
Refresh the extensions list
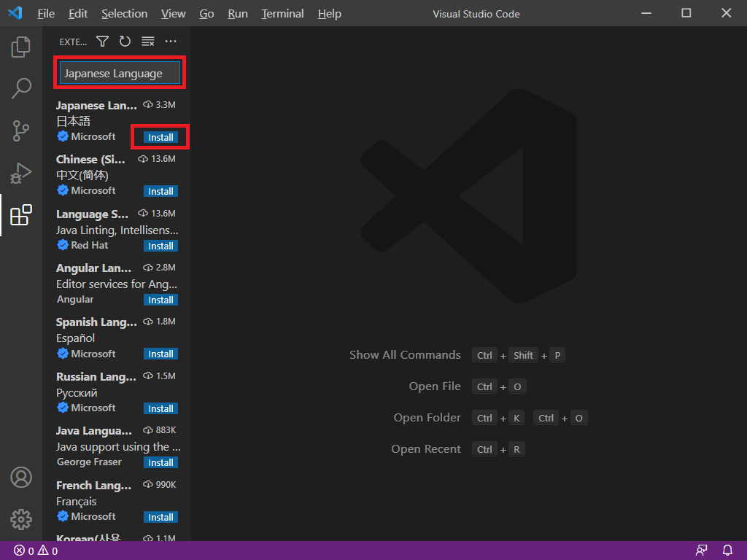[125, 42]
